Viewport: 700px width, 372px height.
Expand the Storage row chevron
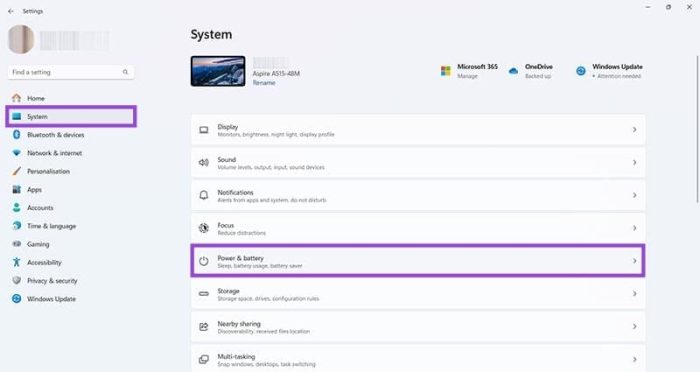click(x=634, y=293)
